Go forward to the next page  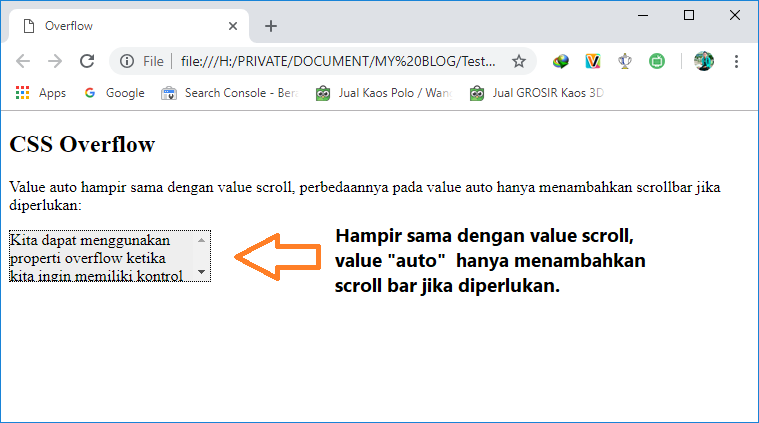click(55, 61)
